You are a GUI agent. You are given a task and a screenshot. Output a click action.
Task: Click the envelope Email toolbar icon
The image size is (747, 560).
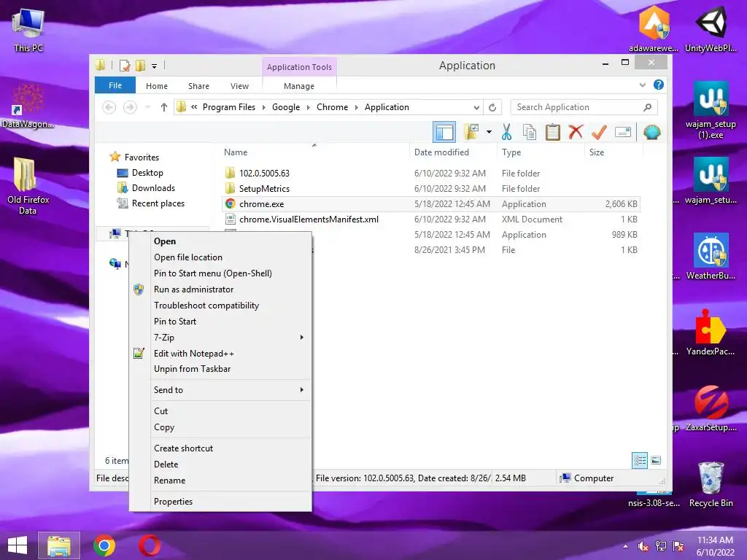point(623,132)
